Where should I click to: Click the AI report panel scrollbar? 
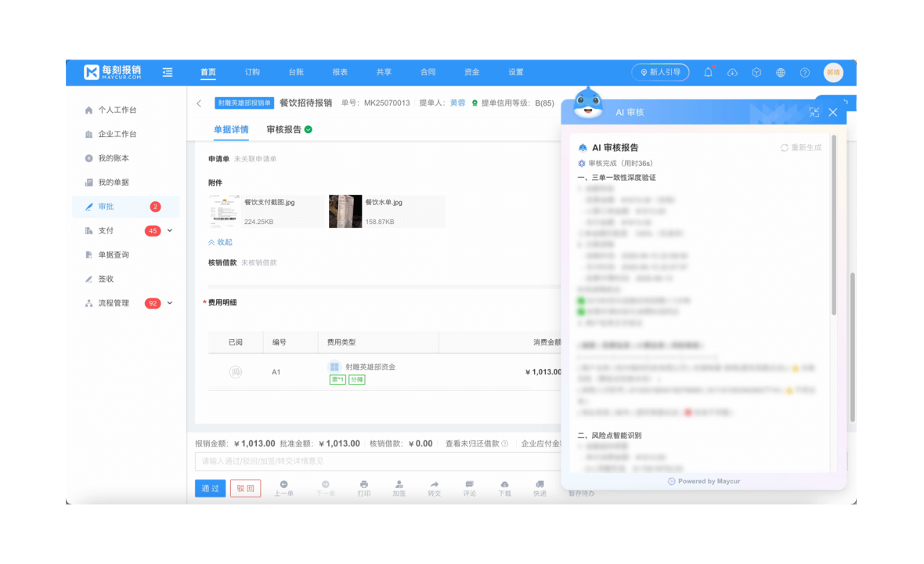(x=833, y=227)
